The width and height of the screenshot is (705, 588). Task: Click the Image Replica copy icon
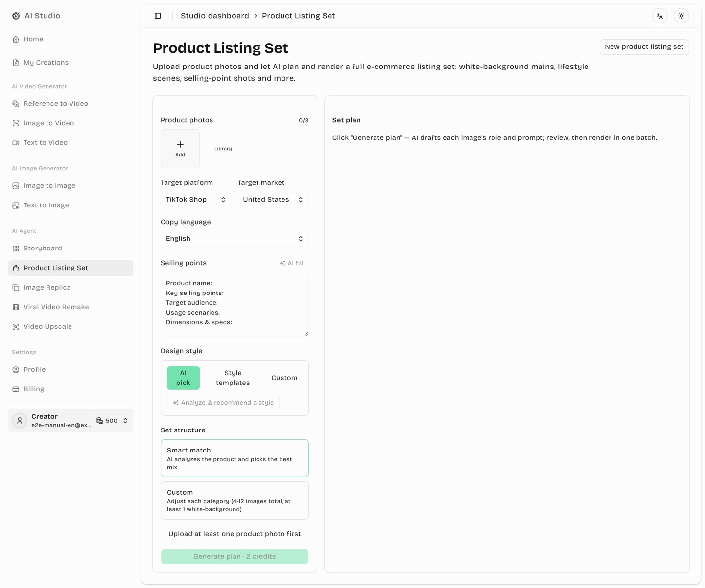[16, 288]
